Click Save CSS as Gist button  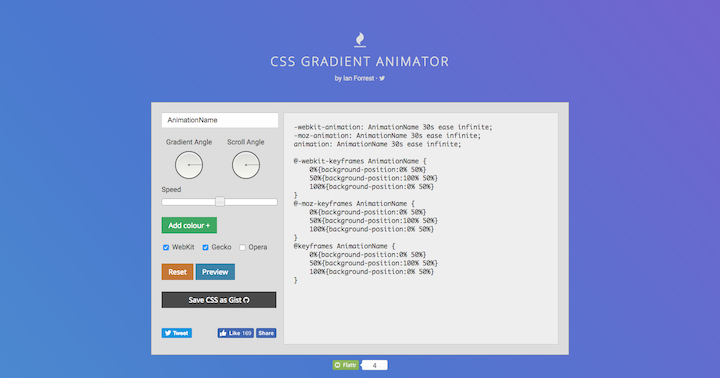(219, 300)
